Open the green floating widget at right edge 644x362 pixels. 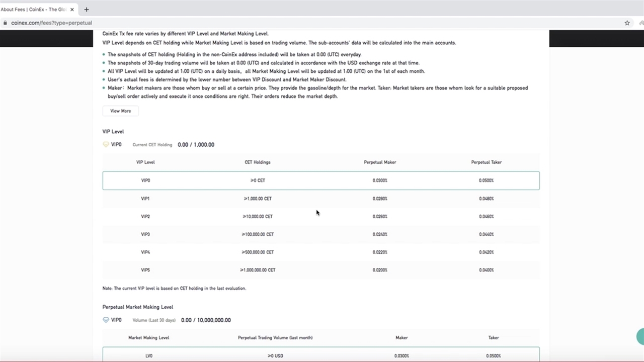point(640,336)
